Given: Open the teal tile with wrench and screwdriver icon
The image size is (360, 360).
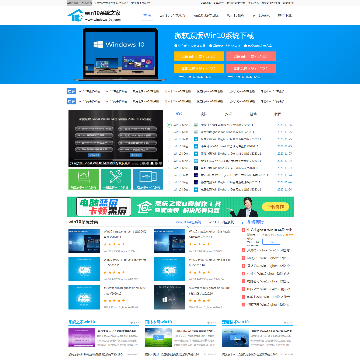Looking at the screenshot, I should (x=116, y=179).
